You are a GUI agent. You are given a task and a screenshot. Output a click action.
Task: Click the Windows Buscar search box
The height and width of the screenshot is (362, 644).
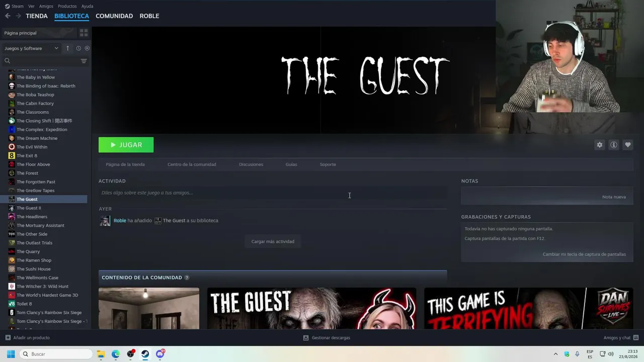coord(56,354)
